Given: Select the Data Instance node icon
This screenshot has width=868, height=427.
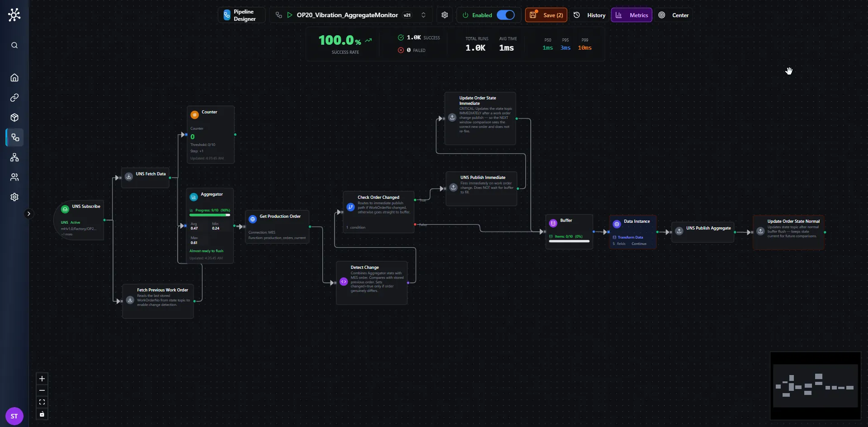Looking at the screenshot, I should [617, 224].
